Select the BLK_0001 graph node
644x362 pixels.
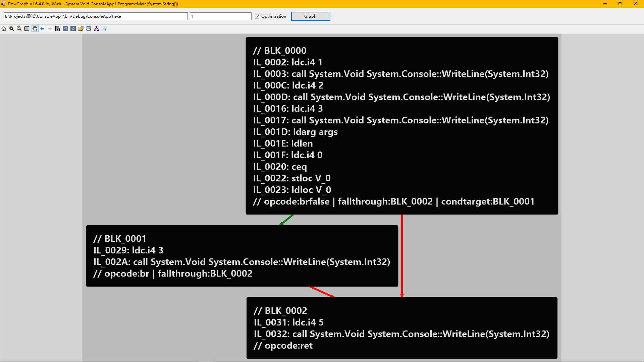click(x=242, y=256)
